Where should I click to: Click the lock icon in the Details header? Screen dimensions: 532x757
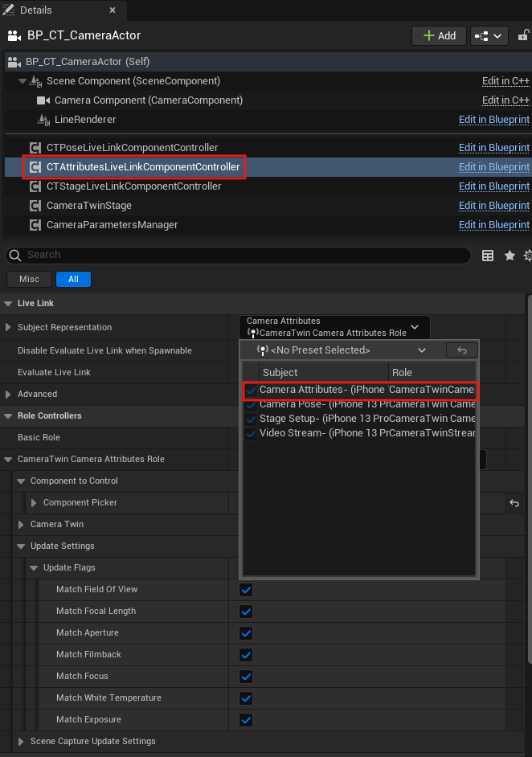[524, 35]
